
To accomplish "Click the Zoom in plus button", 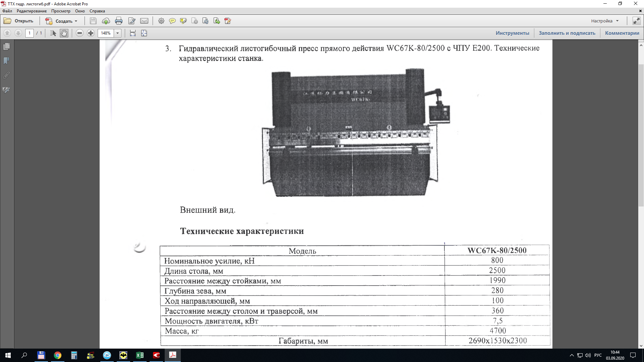I will (91, 33).
